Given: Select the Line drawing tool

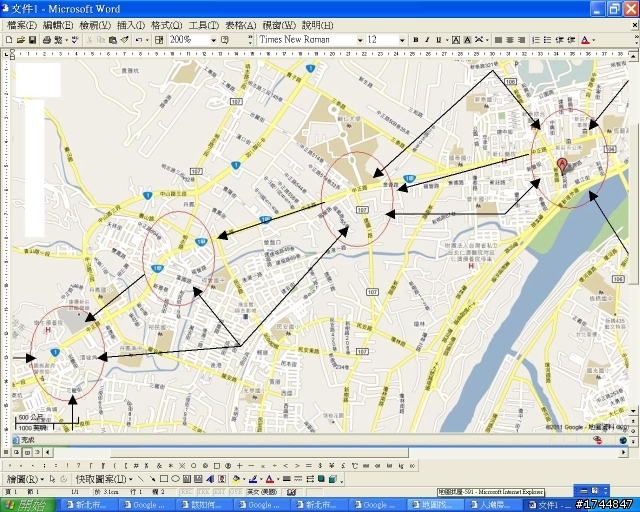Looking at the screenshot, I should coord(141,479).
